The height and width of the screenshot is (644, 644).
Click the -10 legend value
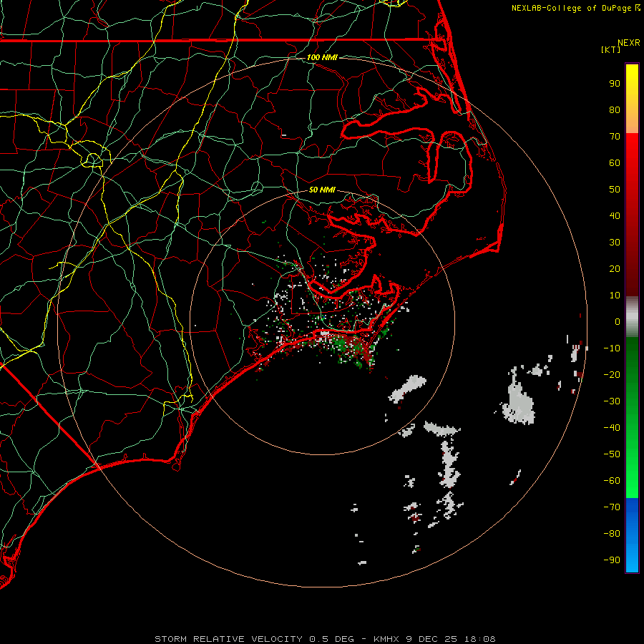point(612,348)
